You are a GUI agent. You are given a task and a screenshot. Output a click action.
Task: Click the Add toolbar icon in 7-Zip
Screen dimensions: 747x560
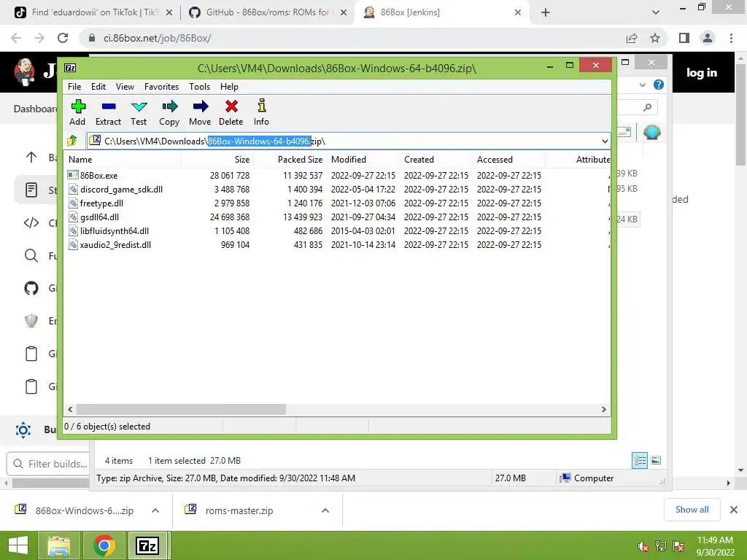click(77, 112)
